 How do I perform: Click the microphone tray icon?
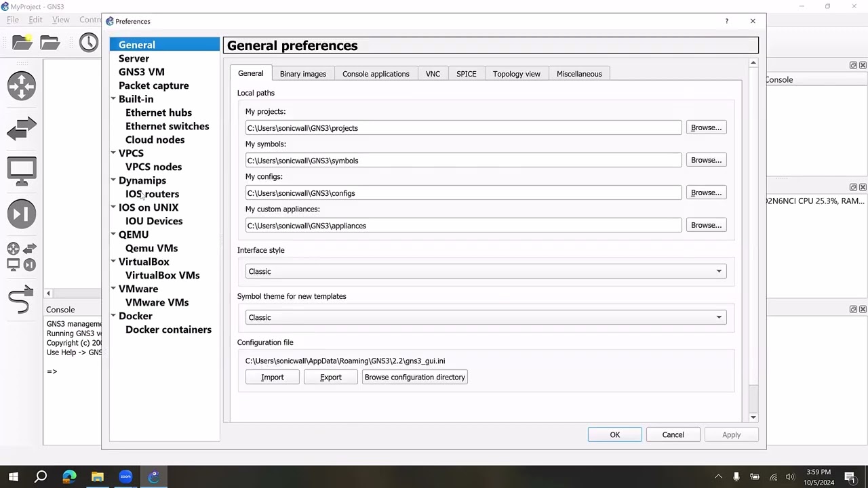pyautogui.click(x=736, y=477)
